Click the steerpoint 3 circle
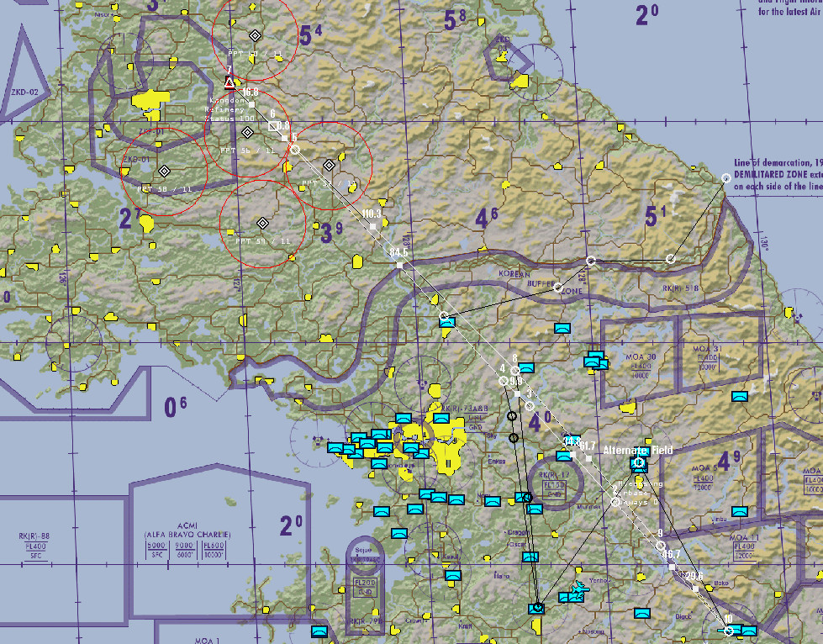 click(x=530, y=406)
